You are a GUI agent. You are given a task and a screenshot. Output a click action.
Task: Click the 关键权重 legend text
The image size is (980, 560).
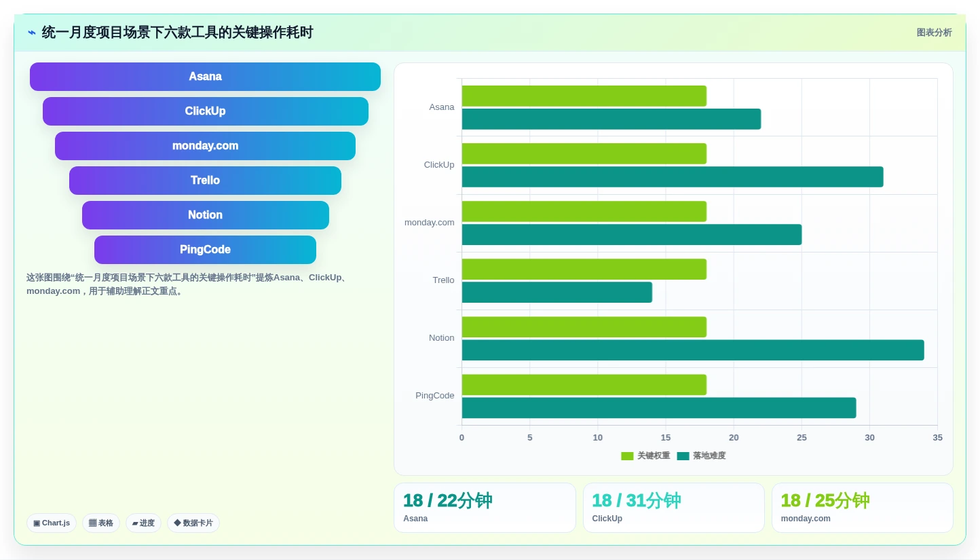tap(654, 456)
